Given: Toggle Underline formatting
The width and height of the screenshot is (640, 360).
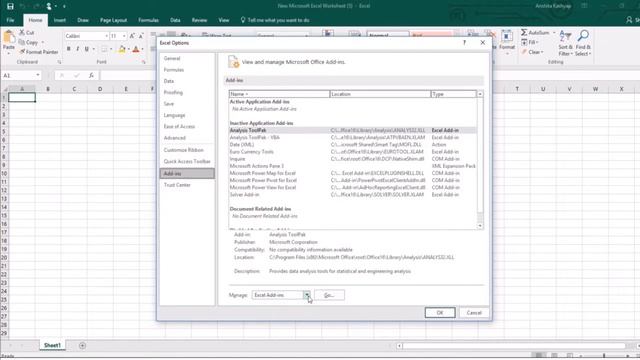Looking at the screenshot, I should tap(87, 49).
